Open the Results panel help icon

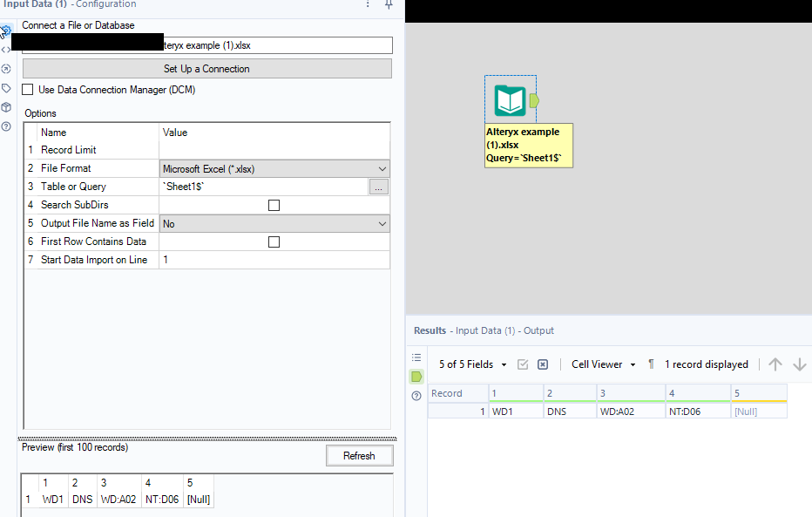coord(416,396)
